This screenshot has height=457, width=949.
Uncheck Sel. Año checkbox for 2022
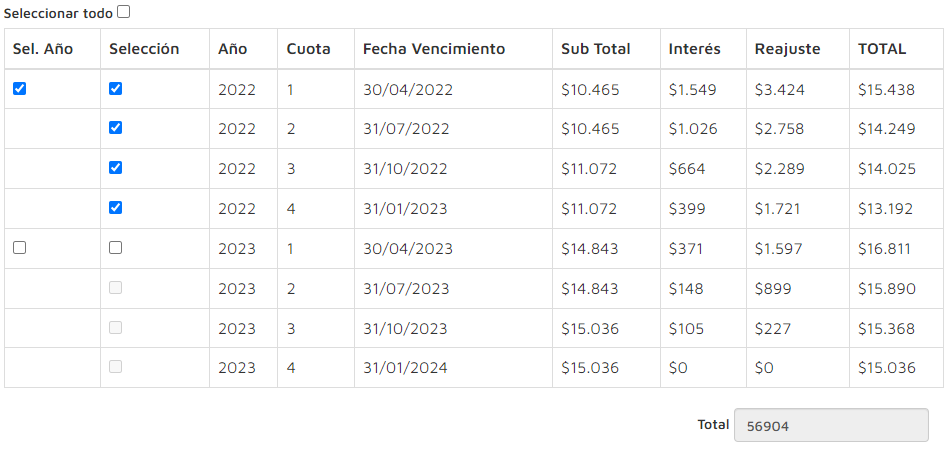coord(19,89)
